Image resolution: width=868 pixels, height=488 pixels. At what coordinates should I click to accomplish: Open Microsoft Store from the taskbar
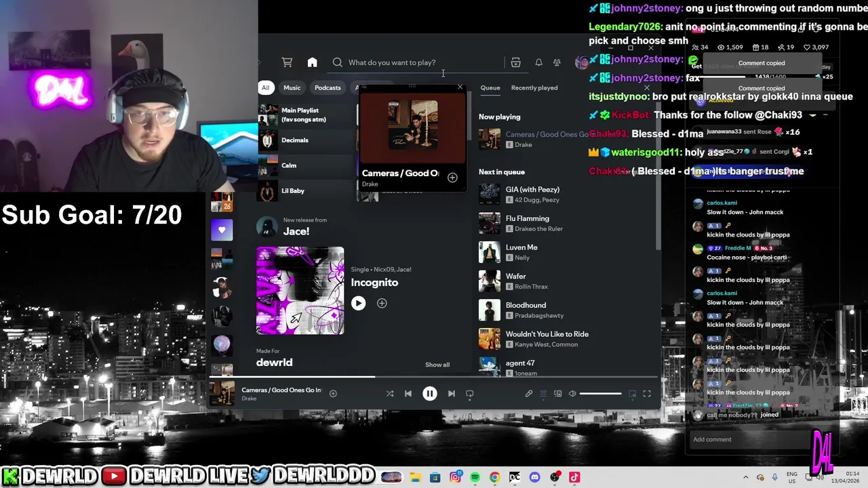pos(435,477)
